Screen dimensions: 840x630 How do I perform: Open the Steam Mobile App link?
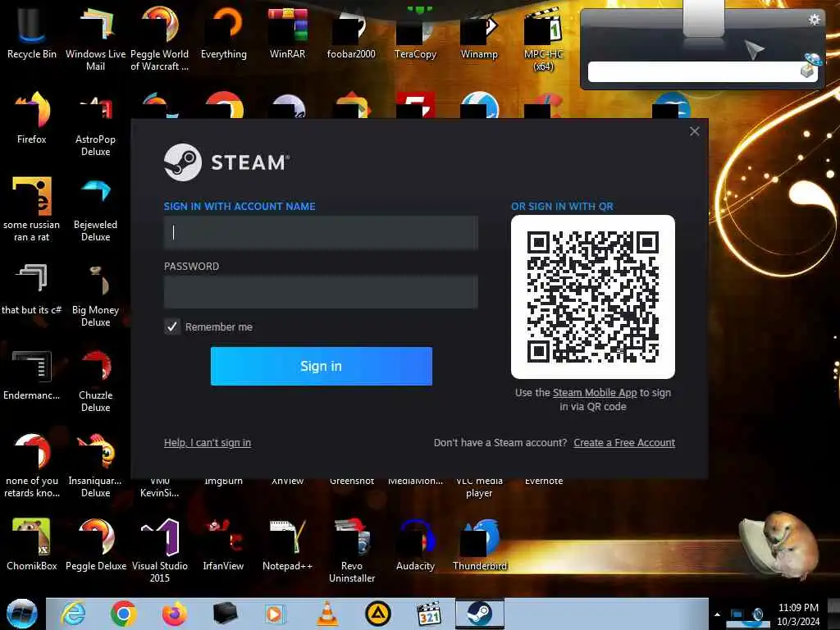point(595,393)
